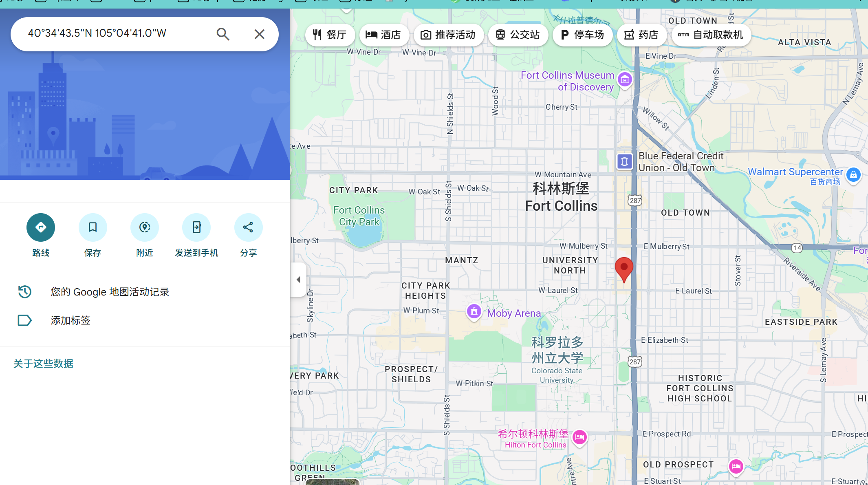Select Walmart Supercenter shopping marker

[853, 176]
